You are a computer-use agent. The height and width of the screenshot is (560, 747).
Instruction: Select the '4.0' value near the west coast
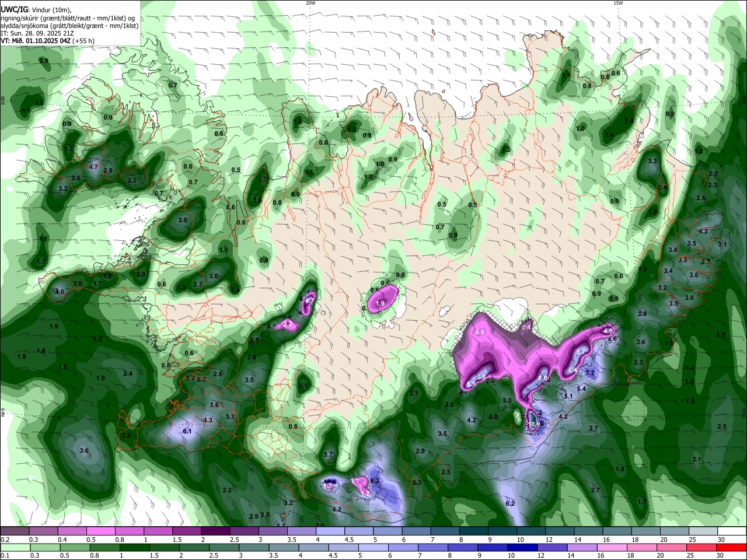[x=60, y=292]
